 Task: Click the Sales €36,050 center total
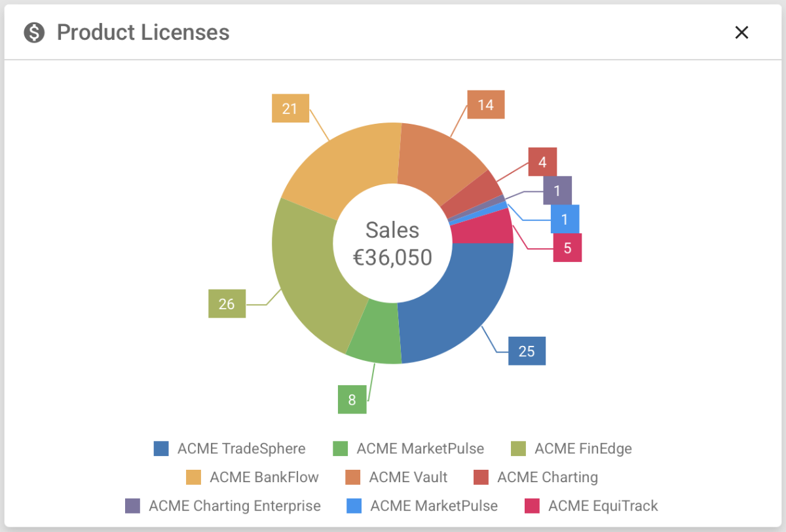(x=392, y=244)
